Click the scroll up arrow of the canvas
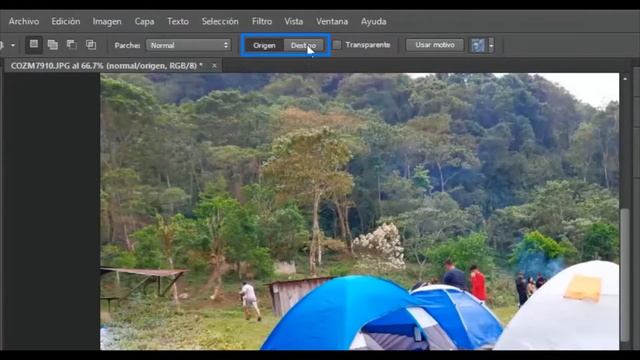Screen dimensions: 640x360 pyautogui.click(x=625, y=78)
